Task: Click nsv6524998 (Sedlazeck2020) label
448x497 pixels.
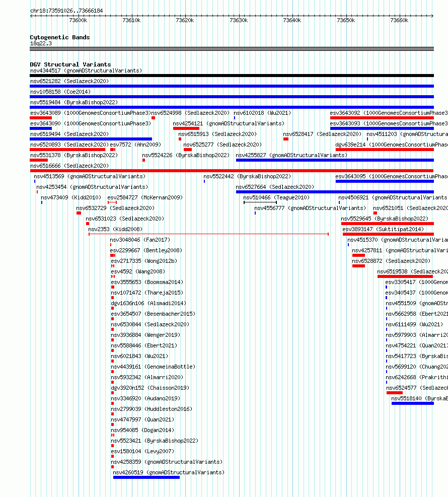Action: [x=190, y=113]
